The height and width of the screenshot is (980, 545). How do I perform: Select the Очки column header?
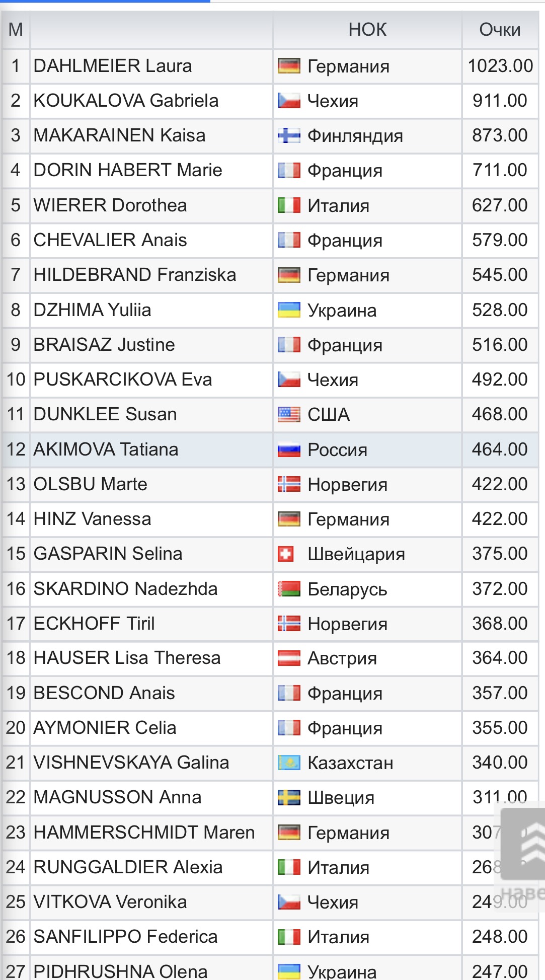pos(500,30)
